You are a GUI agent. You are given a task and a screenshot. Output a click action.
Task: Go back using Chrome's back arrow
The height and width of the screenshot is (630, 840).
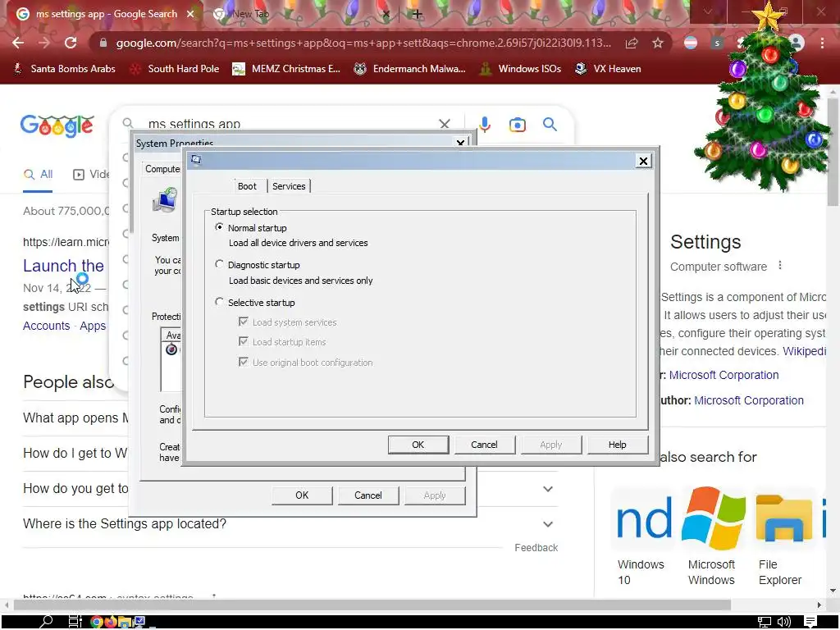(18, 43)
